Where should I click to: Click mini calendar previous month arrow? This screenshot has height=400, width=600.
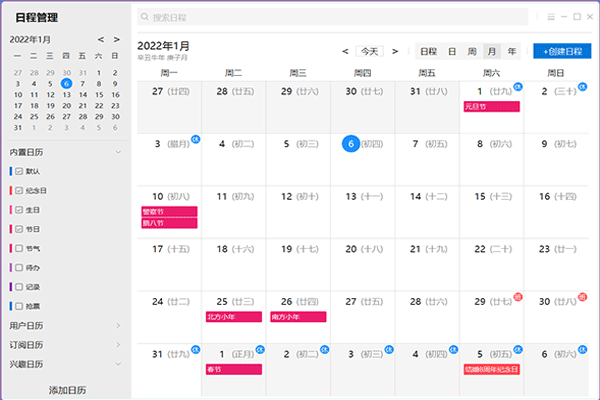[100, 39]
